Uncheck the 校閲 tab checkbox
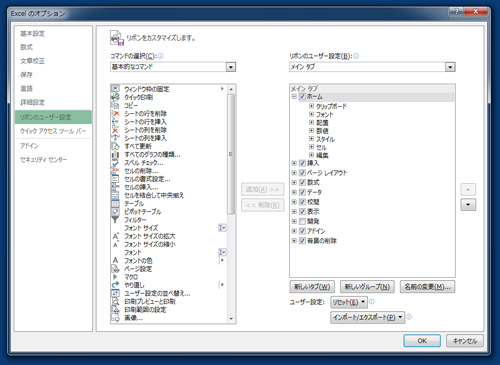500x365 pixels. [x=302, y=202]
